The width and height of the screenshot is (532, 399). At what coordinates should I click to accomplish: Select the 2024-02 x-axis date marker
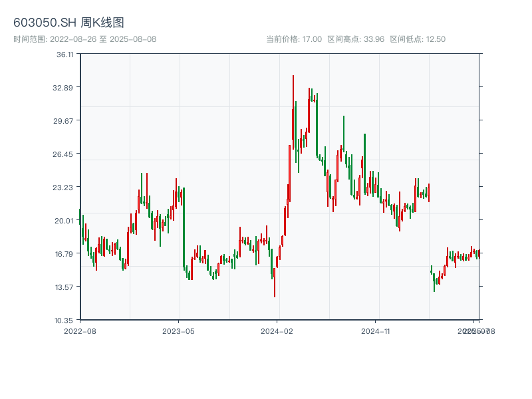(x=277, y=331)
